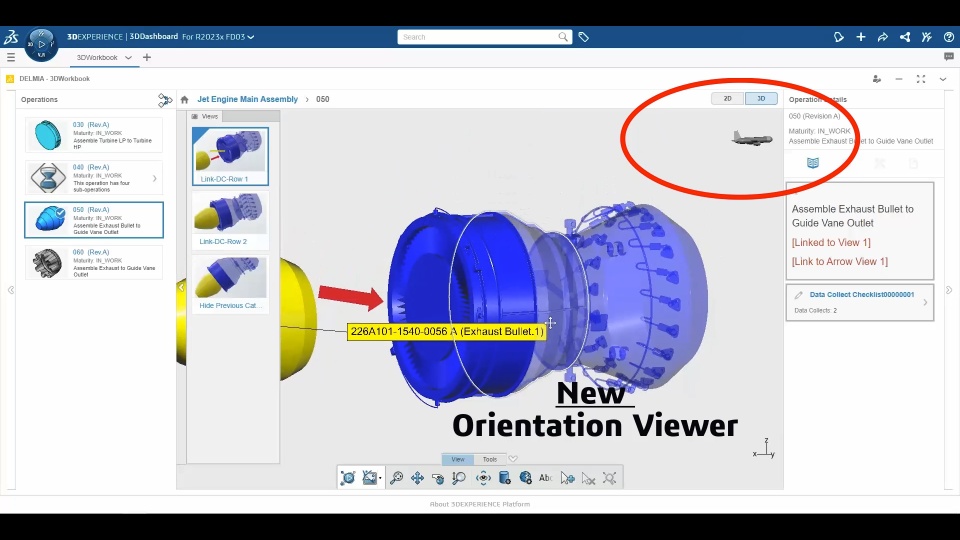
Task: Open the open-book instructions icon in Operation Details
Action: click(x=812, y=163)
